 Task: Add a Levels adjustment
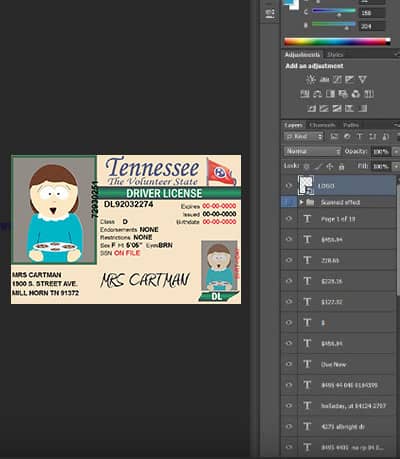pos(324,79)
